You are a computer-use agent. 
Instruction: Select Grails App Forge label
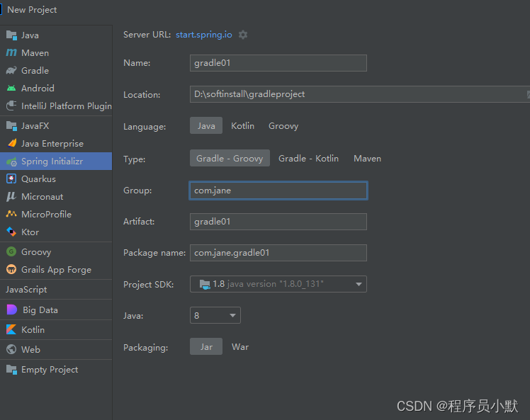pos(57,270)
